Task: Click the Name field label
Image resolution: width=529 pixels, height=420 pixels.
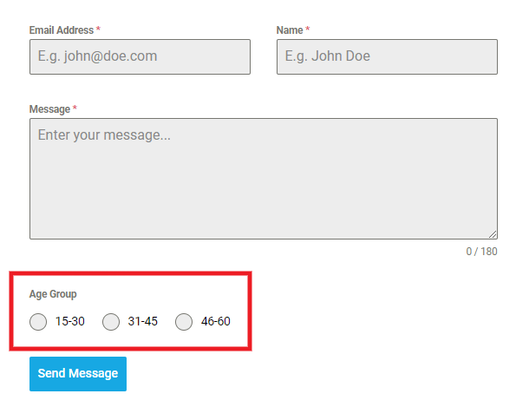Action: [x=290, y=30]
